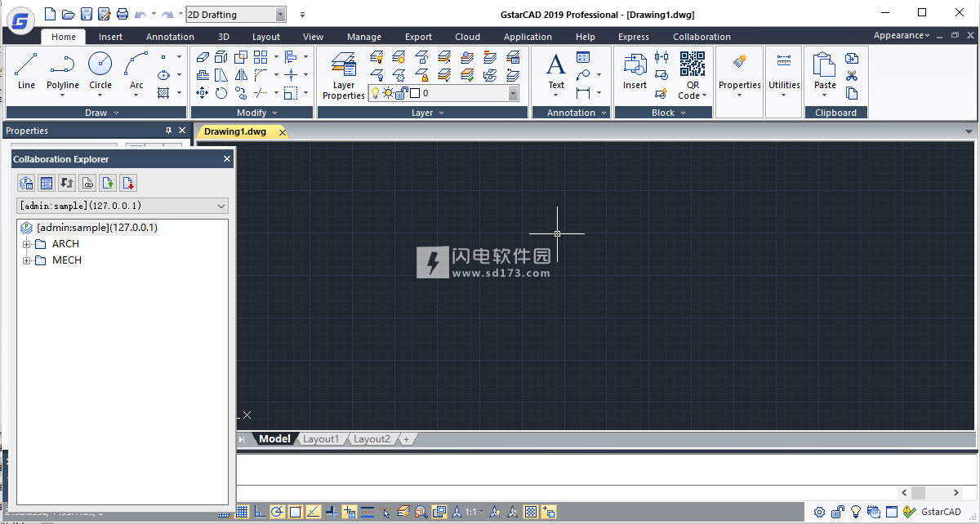980x524 pixels.
Task: Click the Open file folder icon
Action: coord(68,14)
